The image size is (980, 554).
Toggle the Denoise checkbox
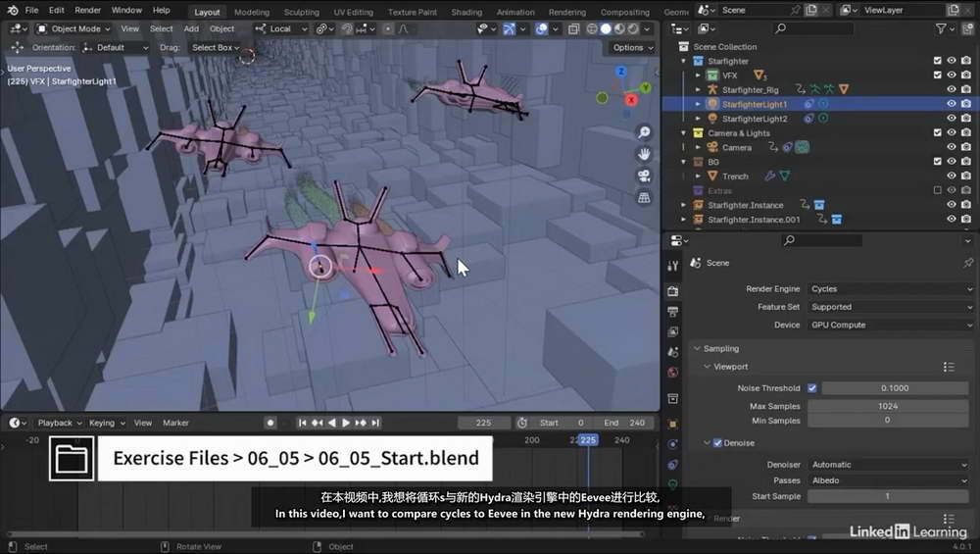pos(717,442)
